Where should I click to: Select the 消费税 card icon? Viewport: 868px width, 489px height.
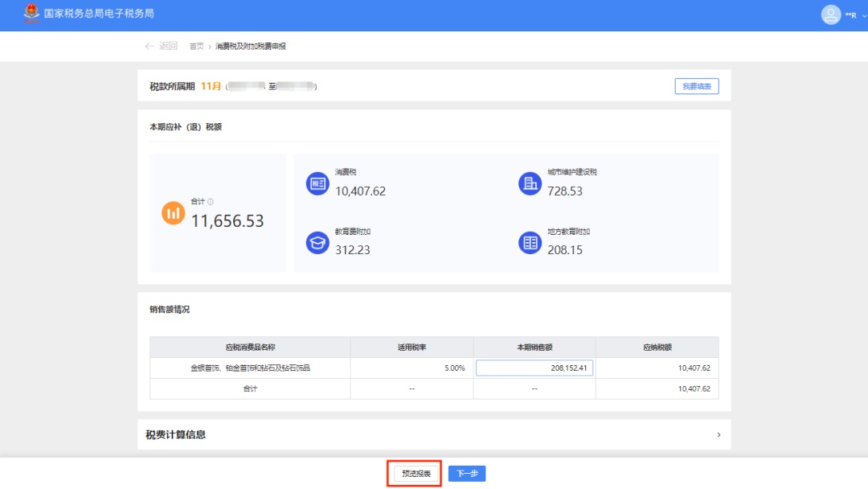[317, 183]
